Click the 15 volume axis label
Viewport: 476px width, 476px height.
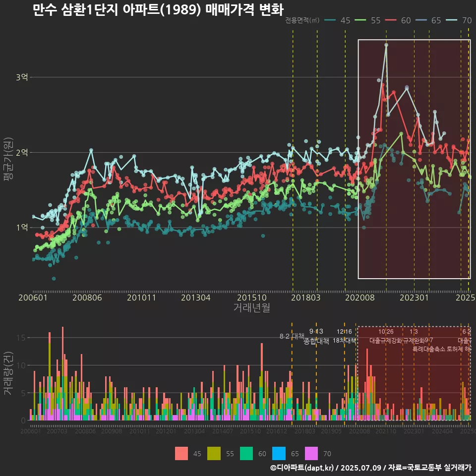pyautogui.click(x=21, y=338)
